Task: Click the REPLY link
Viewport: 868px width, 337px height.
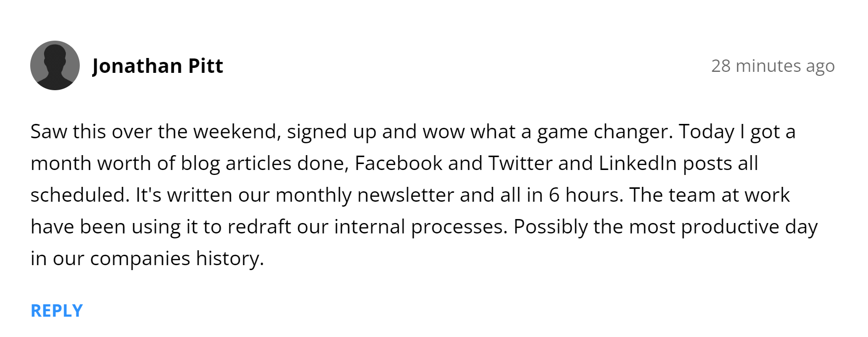Action: [56, 311]
